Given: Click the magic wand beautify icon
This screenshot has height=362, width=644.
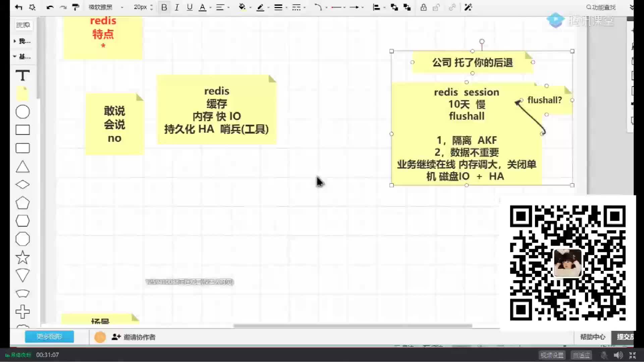Looking at the screenshot, I should point(468,7).
